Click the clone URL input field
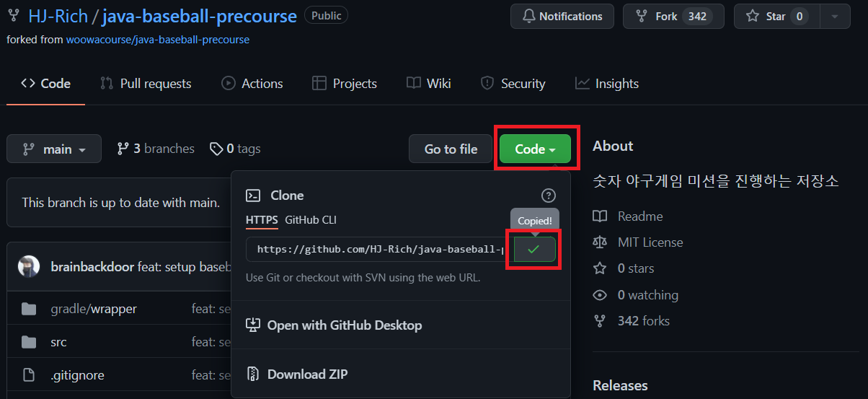Image resolution: width=868 pixels, height=399 pixels. (380, 249)
